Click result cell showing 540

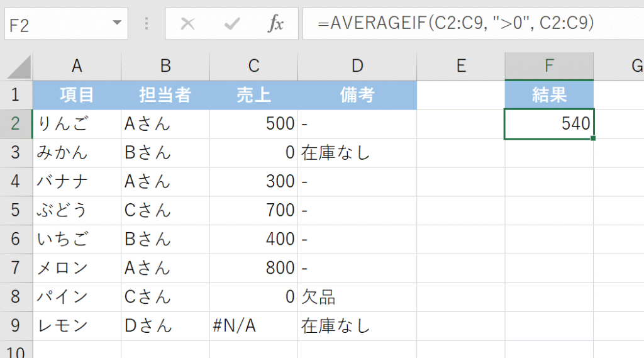pyautogui.click(x=549, y=124)
